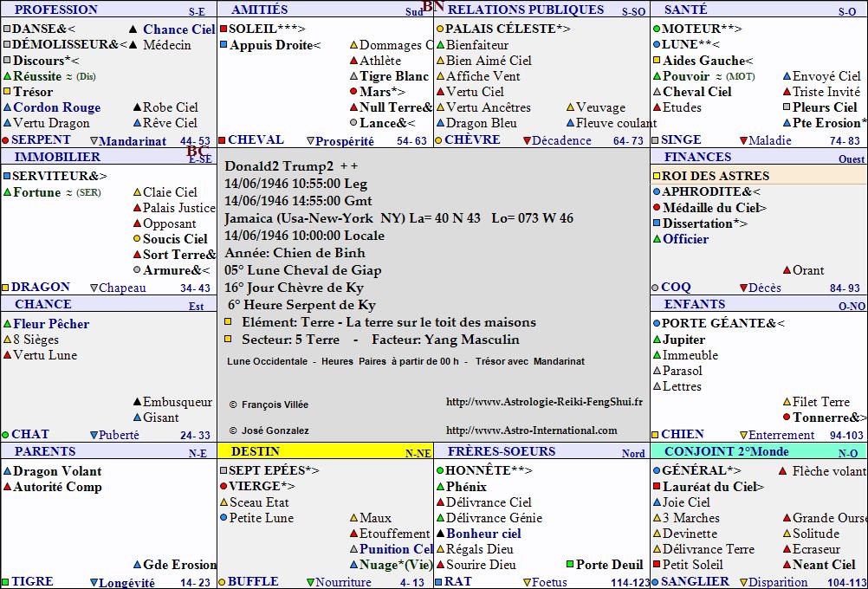Click the green square beside Porte Deuil
868x589 pixels.
click(x=570, y=564)
